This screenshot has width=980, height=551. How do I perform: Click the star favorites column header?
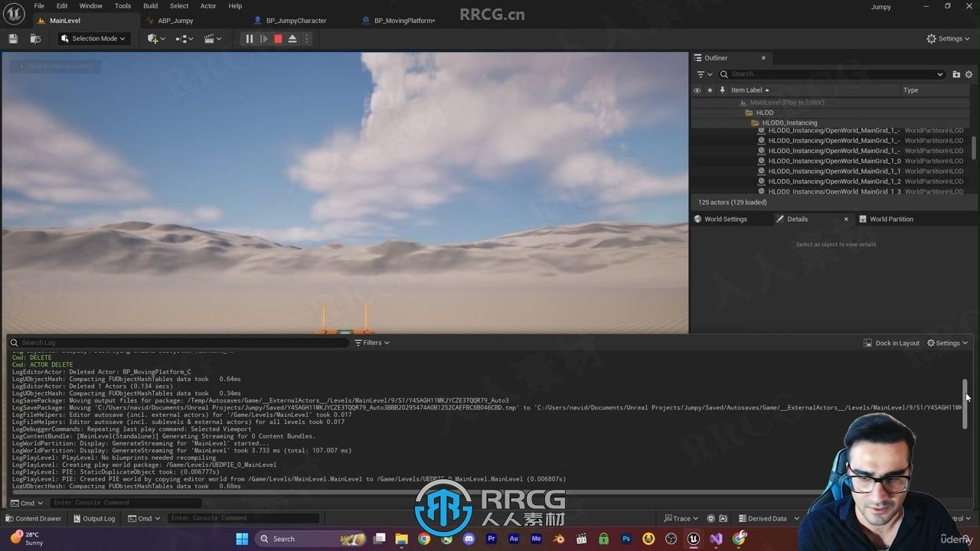tap(710, 90)
